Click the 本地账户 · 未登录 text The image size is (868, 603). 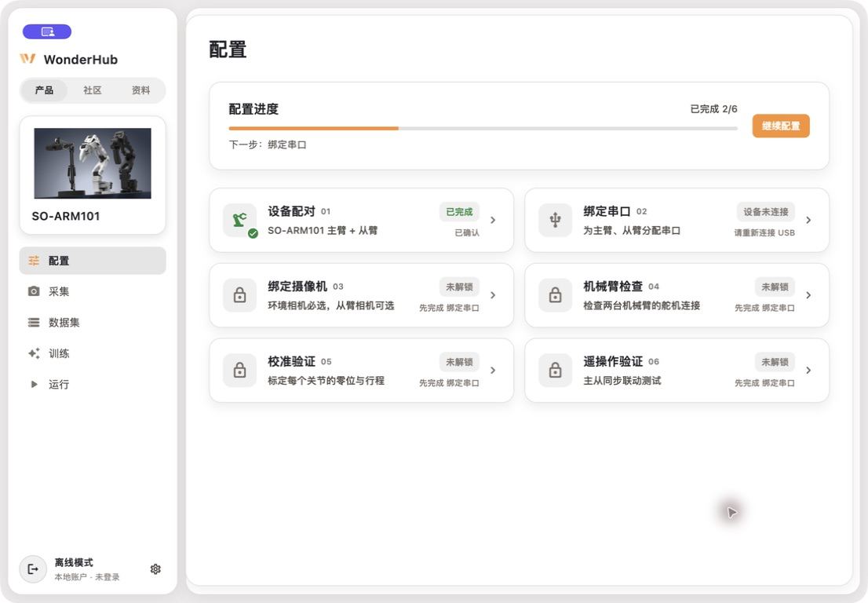[87, 577]
